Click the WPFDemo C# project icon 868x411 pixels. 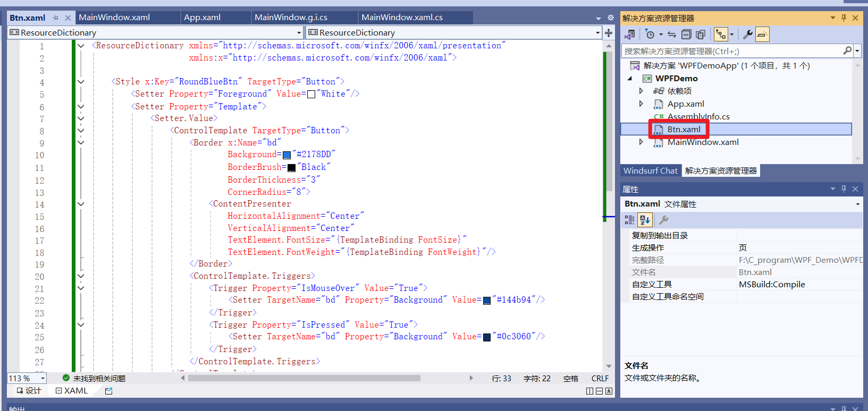[x=647, y=79]
